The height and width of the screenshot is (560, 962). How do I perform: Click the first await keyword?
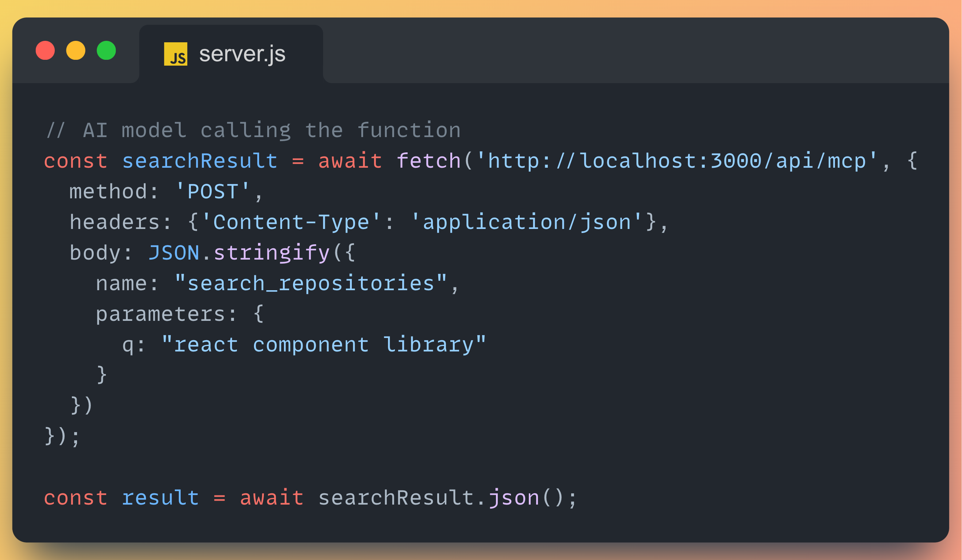click(350, 161)
